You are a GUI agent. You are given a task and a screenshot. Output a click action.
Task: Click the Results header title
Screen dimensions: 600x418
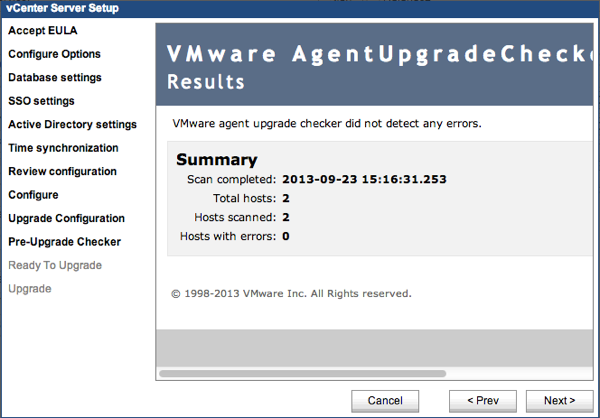[x=206, y=82]
